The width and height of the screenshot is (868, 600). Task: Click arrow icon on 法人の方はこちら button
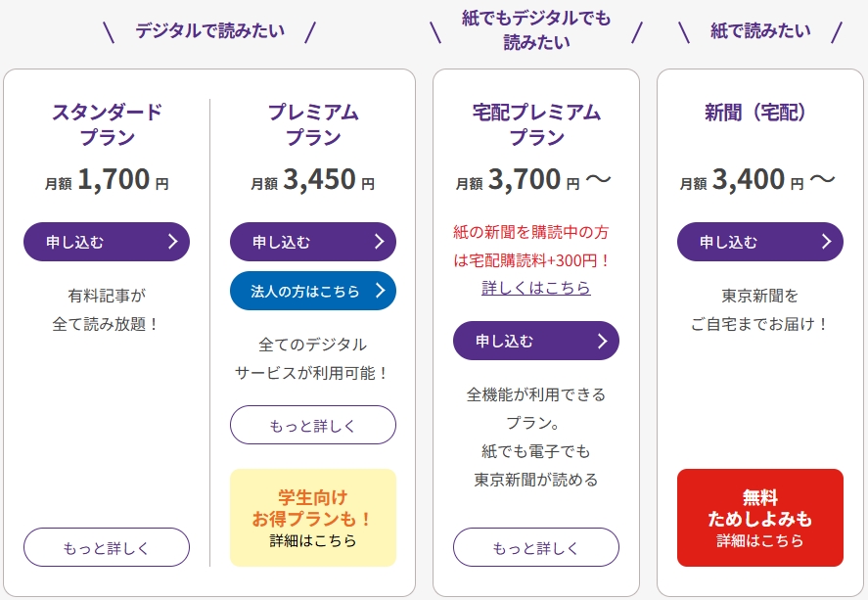pyautogui.click(x=379, y=291)
